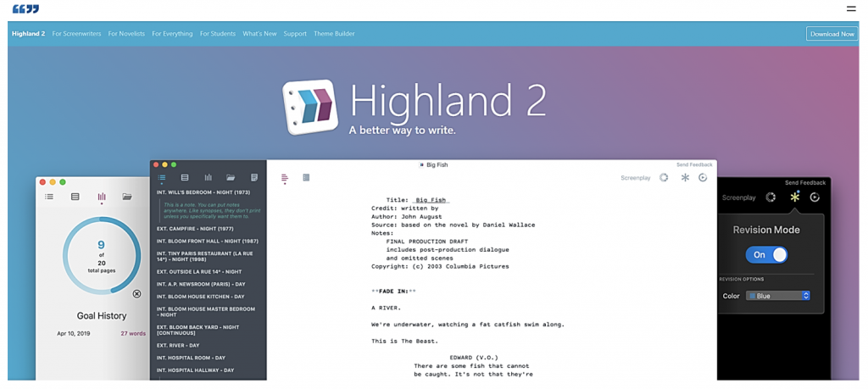
Task: Open the Screenplay template selector in the white editor
Action: pos(635,178)
